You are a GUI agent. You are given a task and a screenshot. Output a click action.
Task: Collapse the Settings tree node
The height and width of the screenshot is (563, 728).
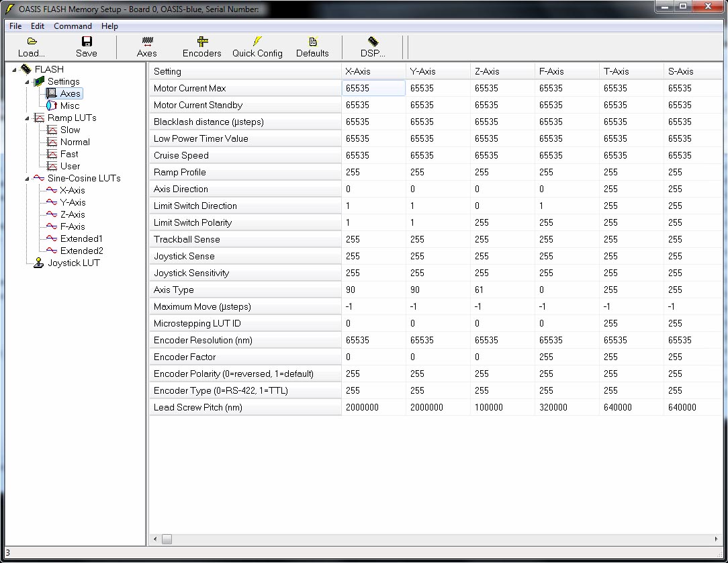pyautogui.click(x=27, y=82)
